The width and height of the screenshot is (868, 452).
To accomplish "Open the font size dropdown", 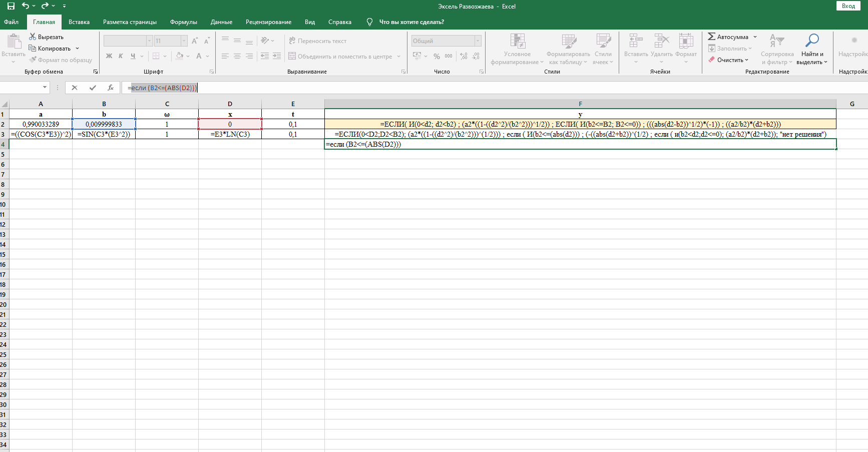I will [184, 41].
